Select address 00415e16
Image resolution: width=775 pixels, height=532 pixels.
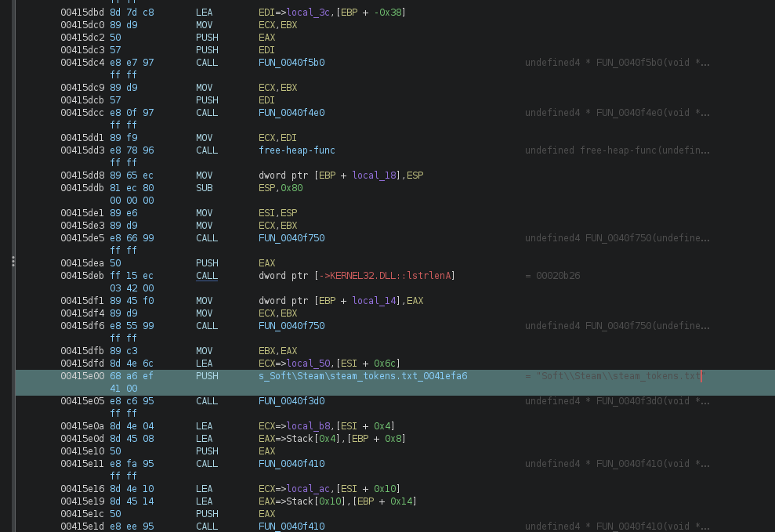coord(82,489)
